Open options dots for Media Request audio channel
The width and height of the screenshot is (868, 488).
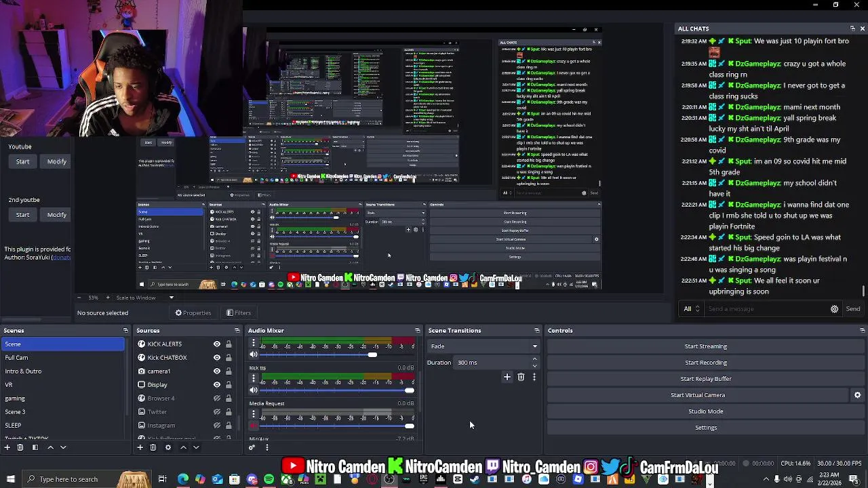tap(254, 413)
